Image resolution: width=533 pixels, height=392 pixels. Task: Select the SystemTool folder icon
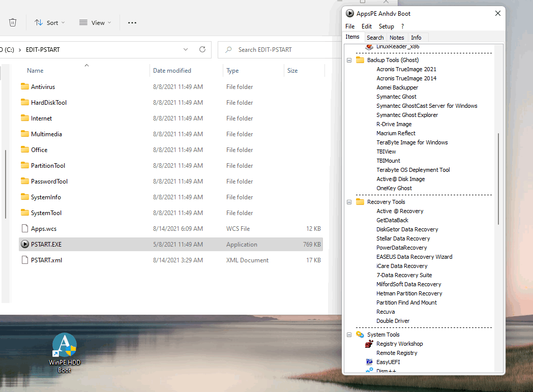pyautogui.click(x=25, y=213)
